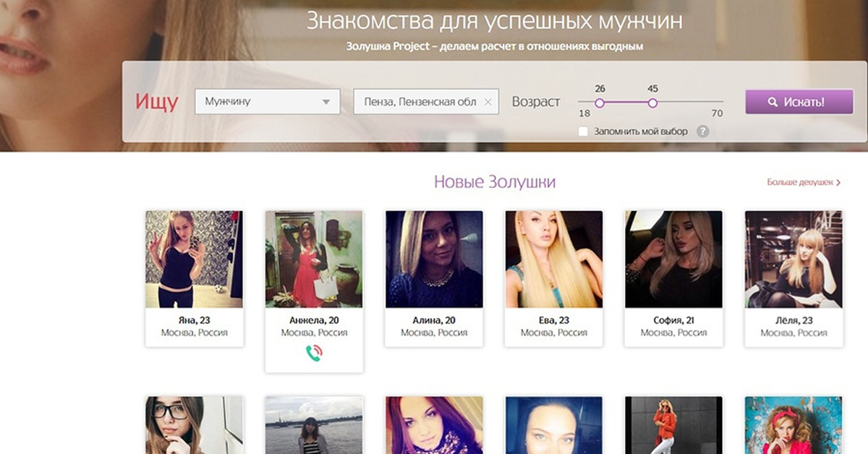Click the name text Анжела, 20
This screenshot has height=454, width=868.
314,320
